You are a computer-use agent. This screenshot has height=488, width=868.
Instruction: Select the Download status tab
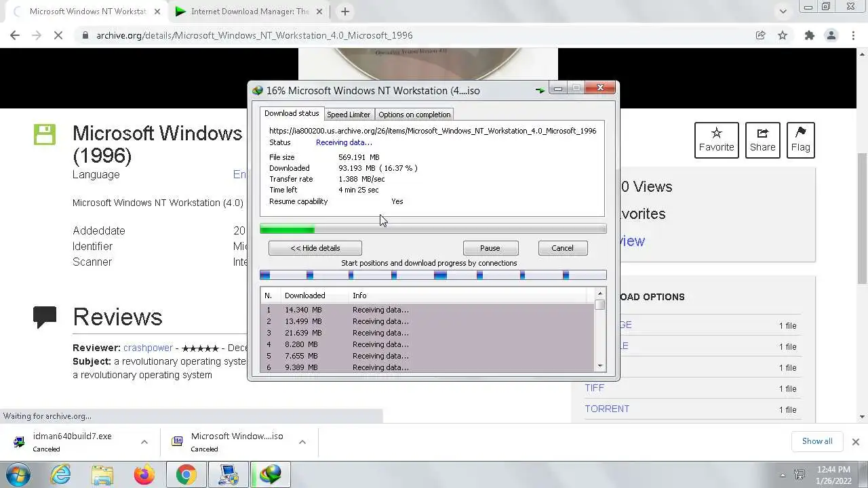click(x=292, y=113)
